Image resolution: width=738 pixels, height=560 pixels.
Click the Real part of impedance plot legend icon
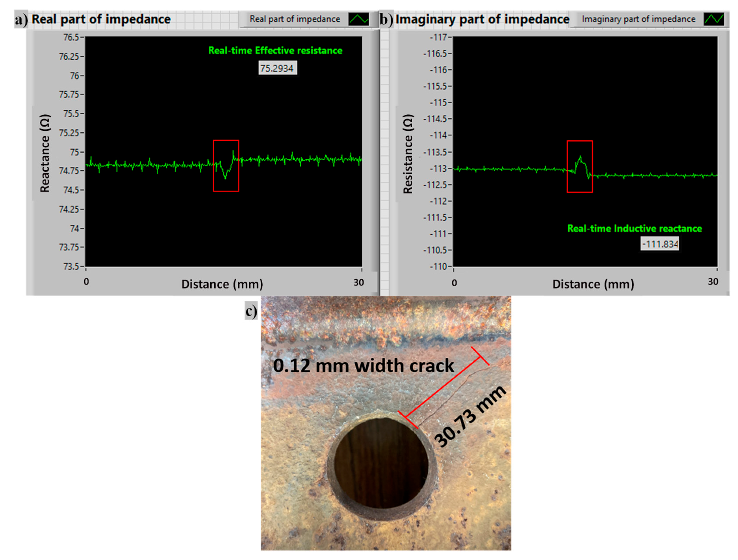pos(359,19)
